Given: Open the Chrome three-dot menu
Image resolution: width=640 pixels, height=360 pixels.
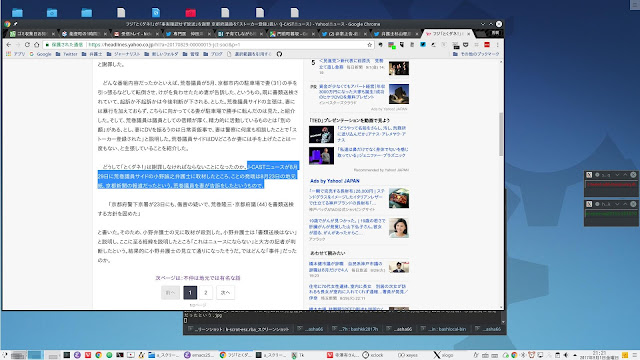Looking at the screenshot, I should (498, 44).
